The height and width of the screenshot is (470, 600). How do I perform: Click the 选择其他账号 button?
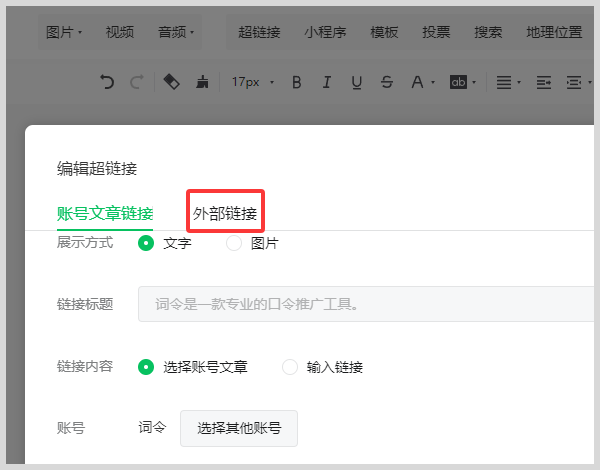tap(239, 428)
